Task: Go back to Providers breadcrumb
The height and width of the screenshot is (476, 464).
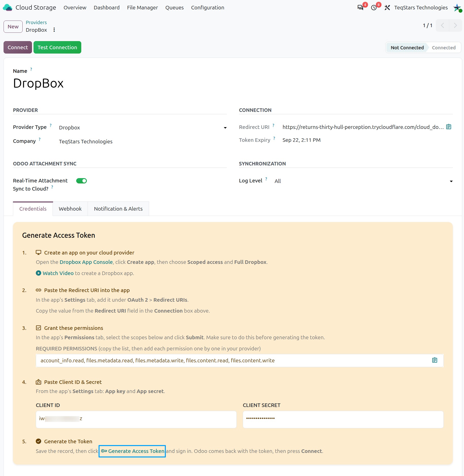Action: coord(36,22)
